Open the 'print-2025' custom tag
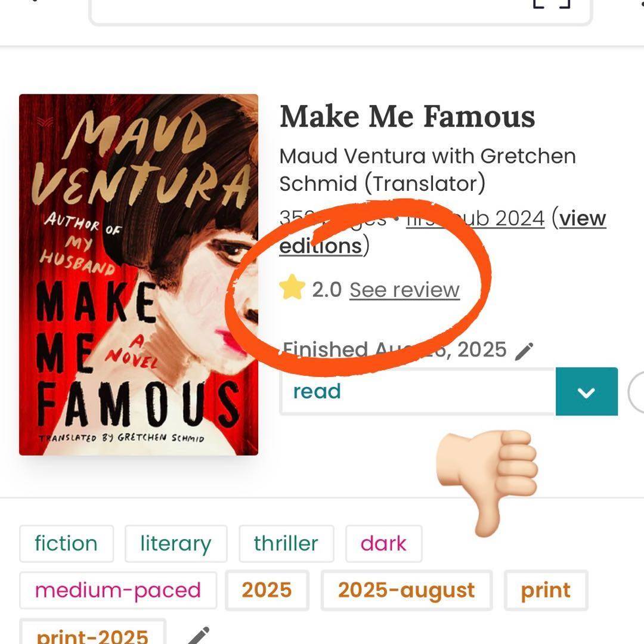 pos(92,634)
